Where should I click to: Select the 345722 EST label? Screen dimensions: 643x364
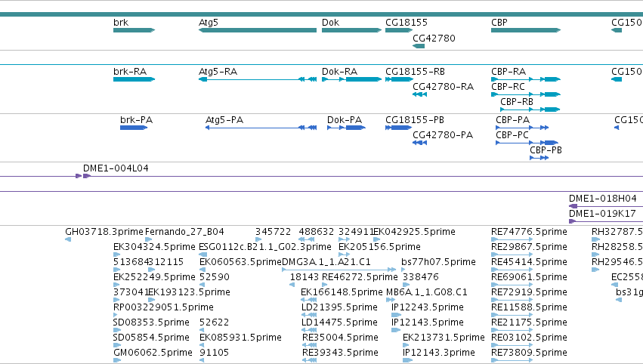[273, 232]
